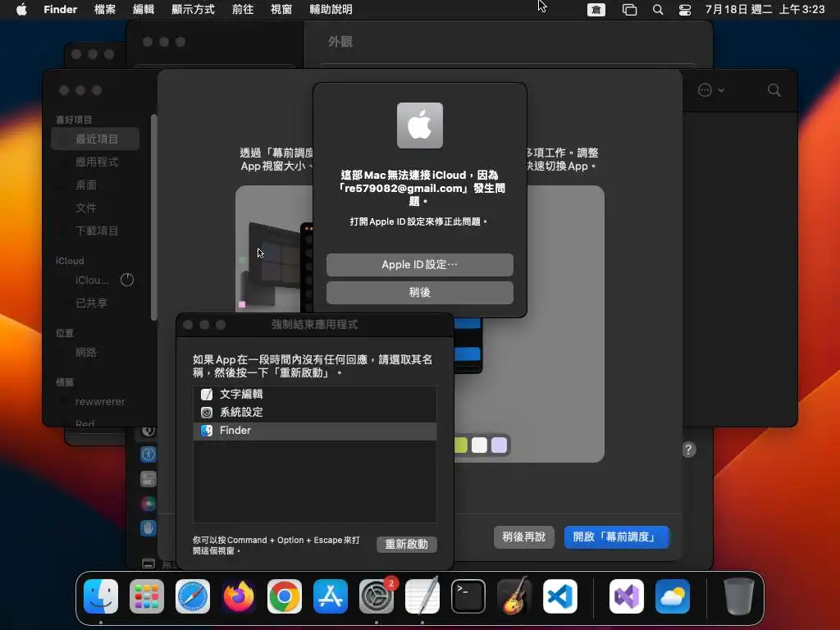Open the 顯示方式 menu
The width and height of the screenshot is (840, 630).
click(193, 9)
